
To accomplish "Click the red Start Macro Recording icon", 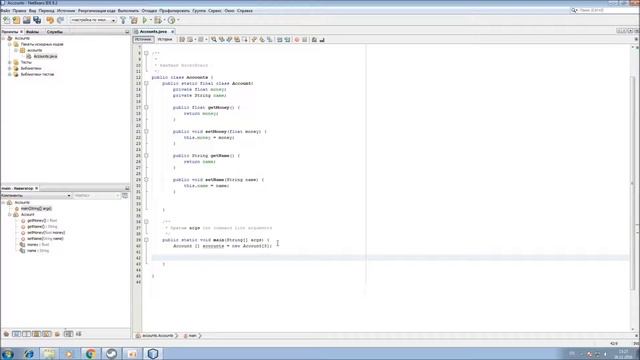I will pos(297,40).
